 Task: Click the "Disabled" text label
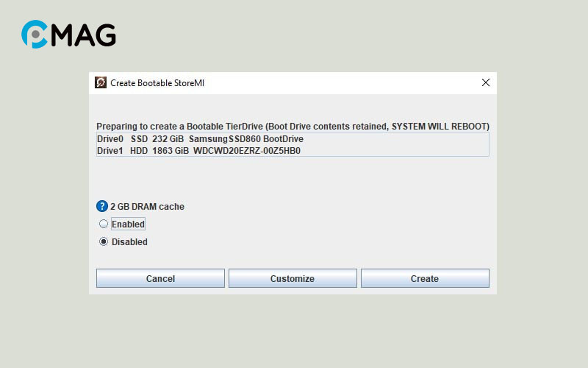point(129,242)
